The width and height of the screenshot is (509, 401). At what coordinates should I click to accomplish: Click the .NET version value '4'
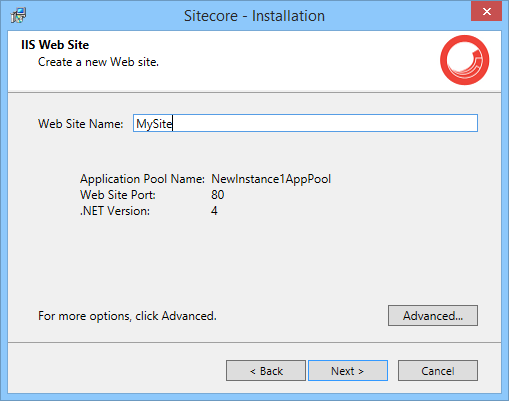[214, 211]
